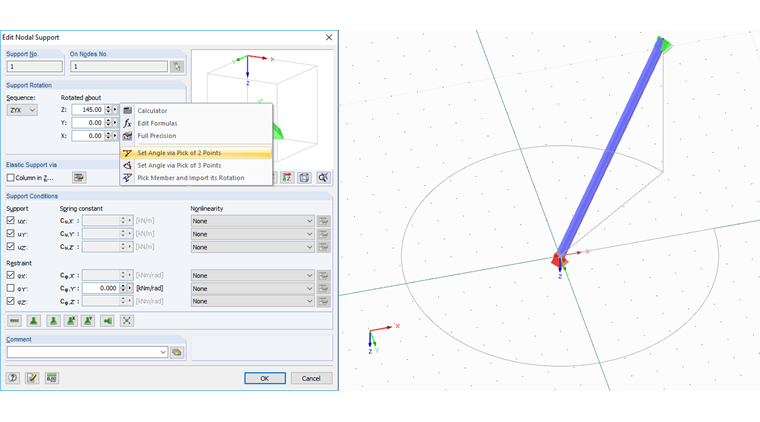Open the Y rotation arrow menu button
The height and width of the screenshot is (422, 760).
coord(115,123)
